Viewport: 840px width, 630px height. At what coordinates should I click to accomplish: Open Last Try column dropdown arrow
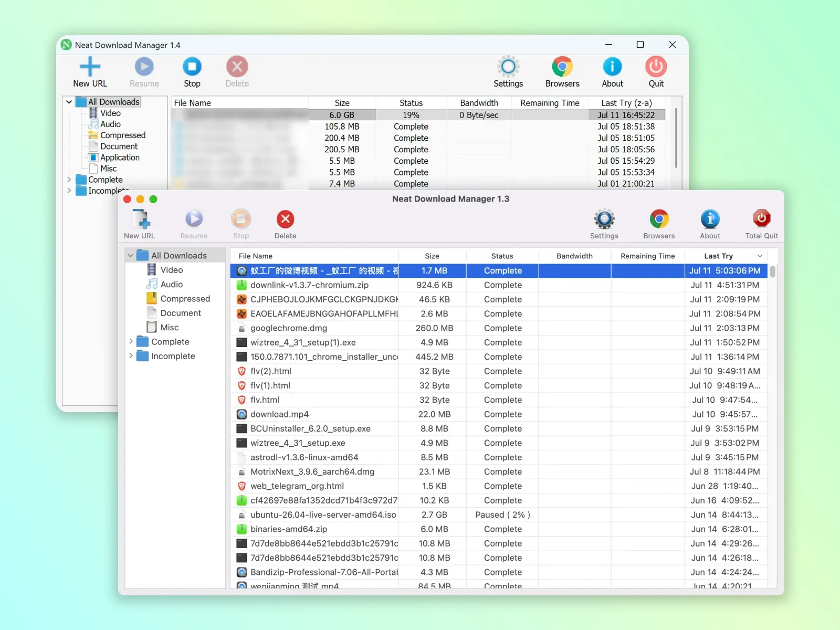click(x=759, y=256)
